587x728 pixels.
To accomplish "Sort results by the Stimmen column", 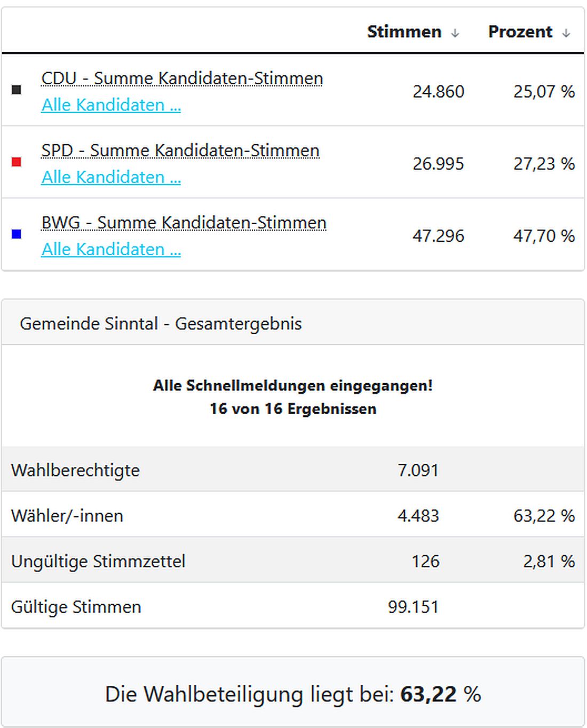I will tap(403, 32).
